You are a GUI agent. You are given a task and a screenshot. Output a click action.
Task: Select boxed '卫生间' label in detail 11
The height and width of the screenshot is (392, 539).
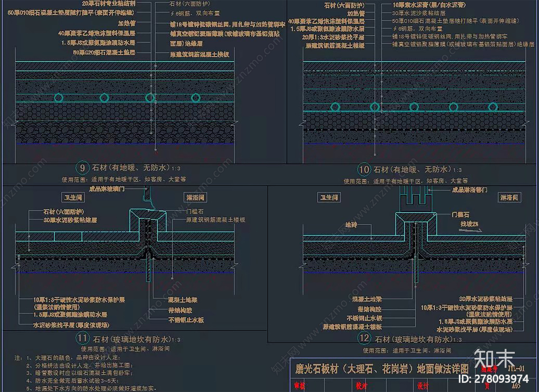coord(73,198)
